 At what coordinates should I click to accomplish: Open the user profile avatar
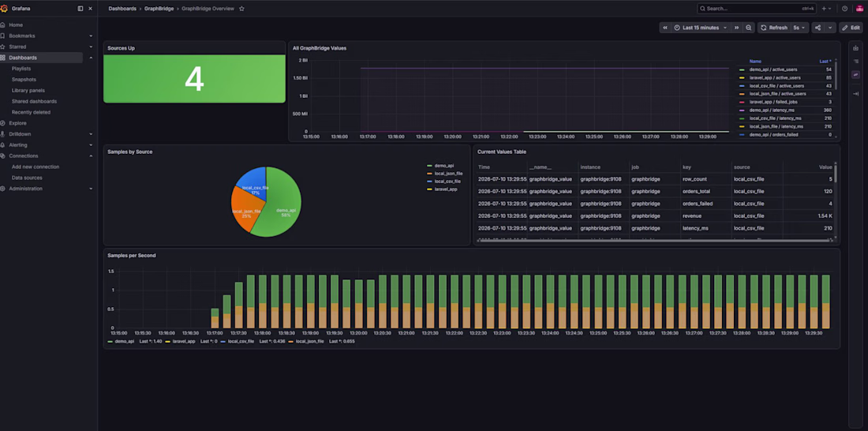tap(859, 9)
